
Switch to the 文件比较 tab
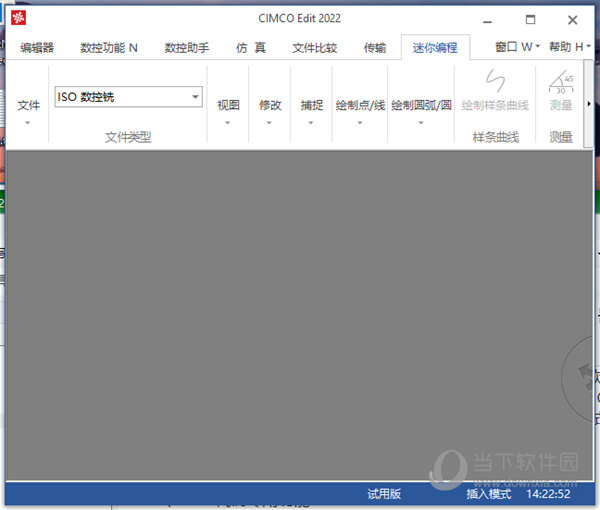click(x=314, y=47)
